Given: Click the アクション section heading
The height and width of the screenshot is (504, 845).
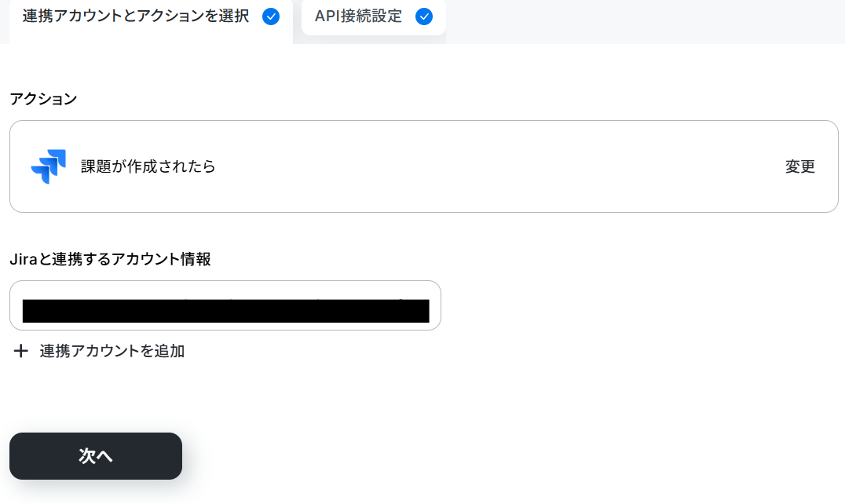Looking at the screenshot, I should point(44,99).
